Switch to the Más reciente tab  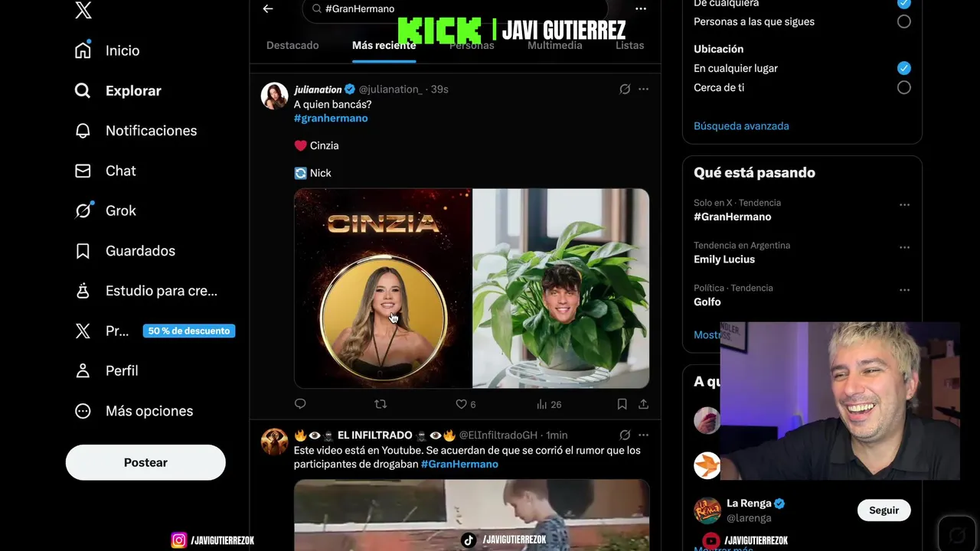pos(384,45)
